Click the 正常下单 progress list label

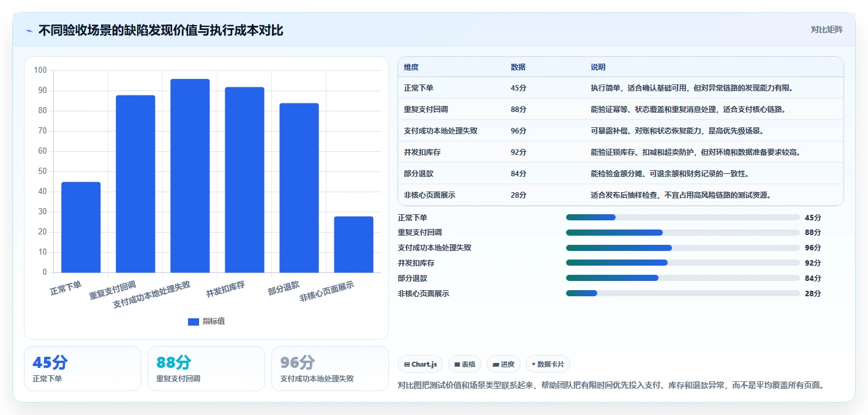[412, 217]
